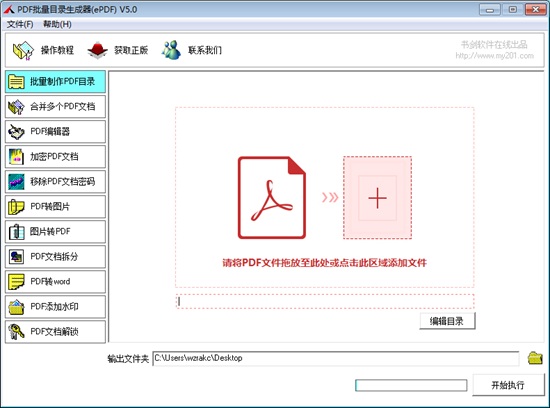The width and height of the screenshot is (550, 408).
Task: Open the 移除PDF文档密码 tab
Action: 55,182
